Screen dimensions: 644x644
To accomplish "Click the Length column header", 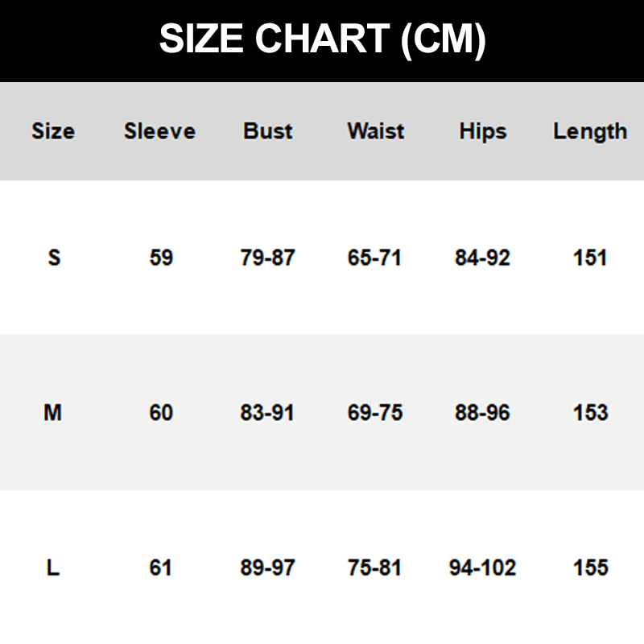I will click(590, 131).
